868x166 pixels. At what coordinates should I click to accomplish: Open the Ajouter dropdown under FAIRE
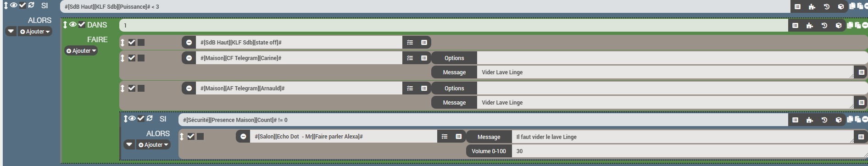(81, 51)
